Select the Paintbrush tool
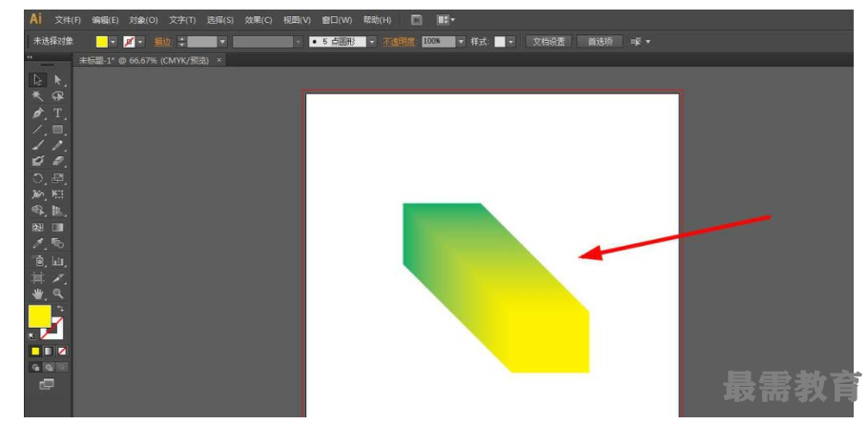Viewport: 868px width, 424px height. [x=37, y=146]
